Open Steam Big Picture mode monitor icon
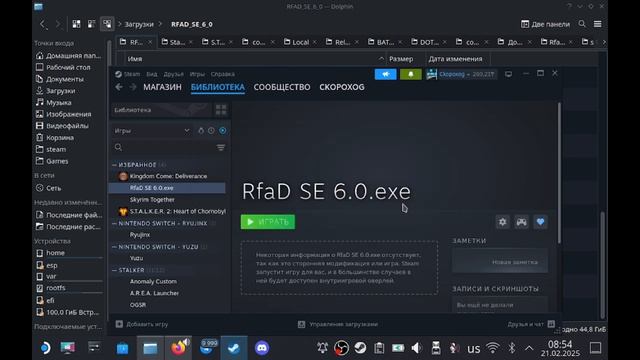Viewport: 640px width, 360px height. 508,74
